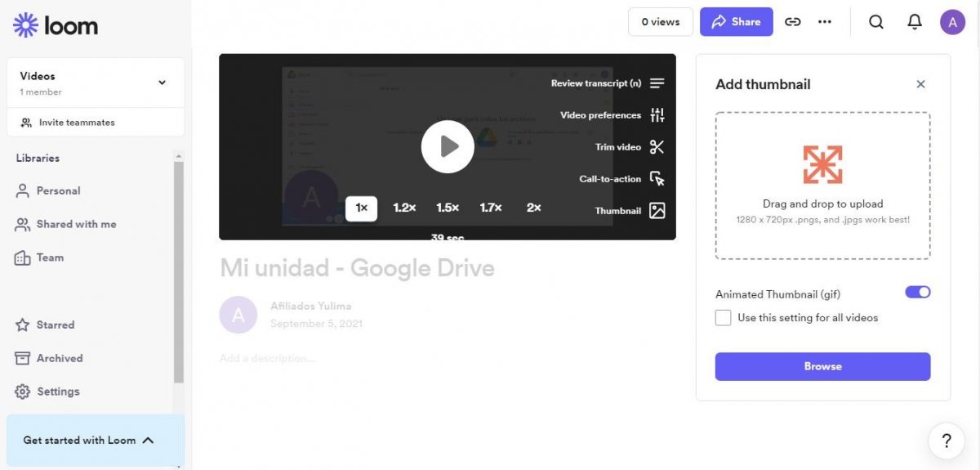Click the Libraries heading
The width and height of the screenshot is (980, 470).
click(x=38, y=158)
